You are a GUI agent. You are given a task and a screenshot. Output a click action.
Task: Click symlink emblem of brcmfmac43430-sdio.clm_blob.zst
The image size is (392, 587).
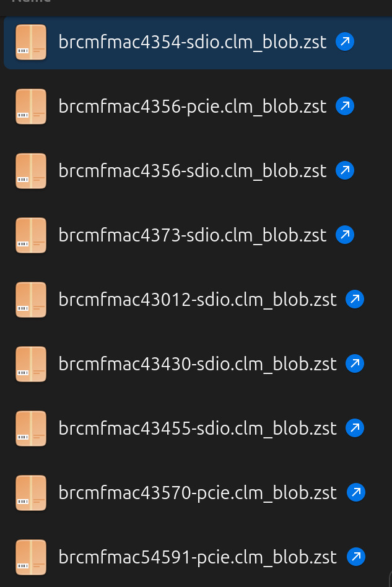(x=355, y=363)
